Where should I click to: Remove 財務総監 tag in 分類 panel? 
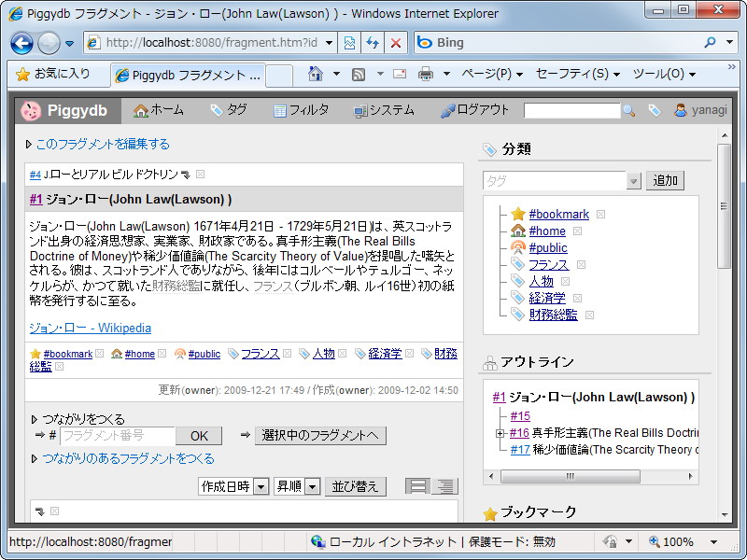589,315
